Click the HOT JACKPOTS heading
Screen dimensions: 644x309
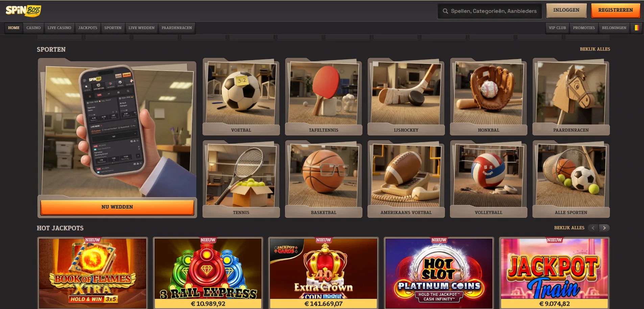60,228
